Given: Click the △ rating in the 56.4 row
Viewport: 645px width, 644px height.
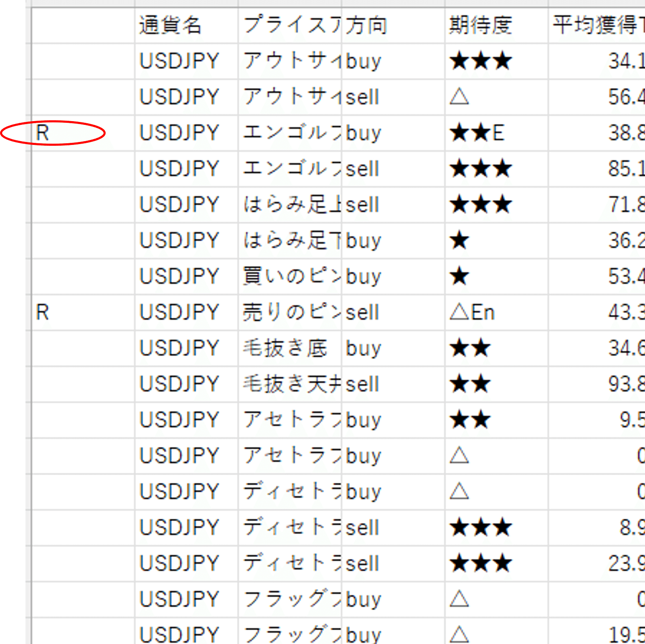Looking at the screenshot, I should pos(496,97).
